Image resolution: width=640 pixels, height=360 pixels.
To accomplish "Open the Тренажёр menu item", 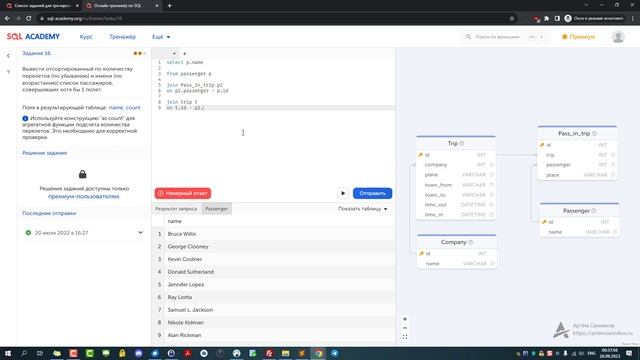I will [122, 37].
